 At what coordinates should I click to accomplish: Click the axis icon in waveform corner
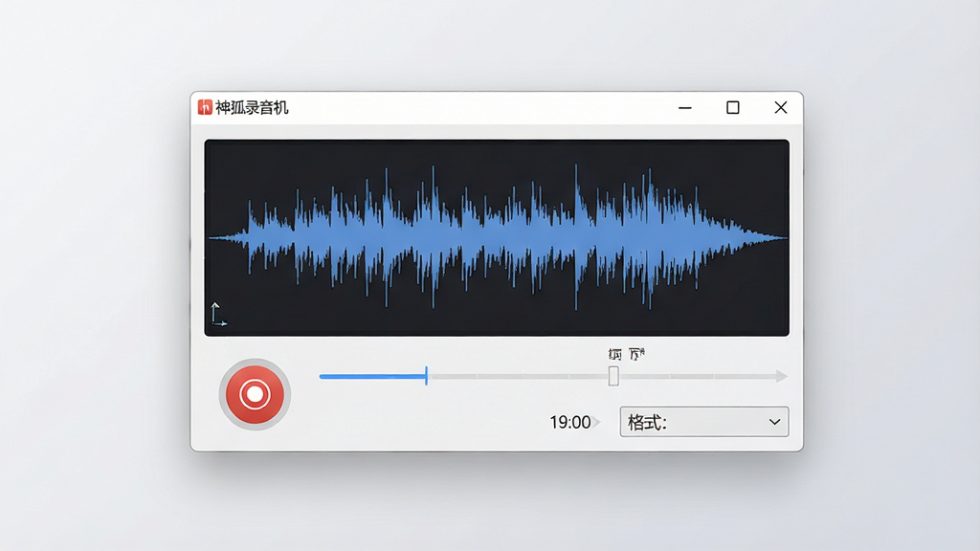tap(217, 314)
